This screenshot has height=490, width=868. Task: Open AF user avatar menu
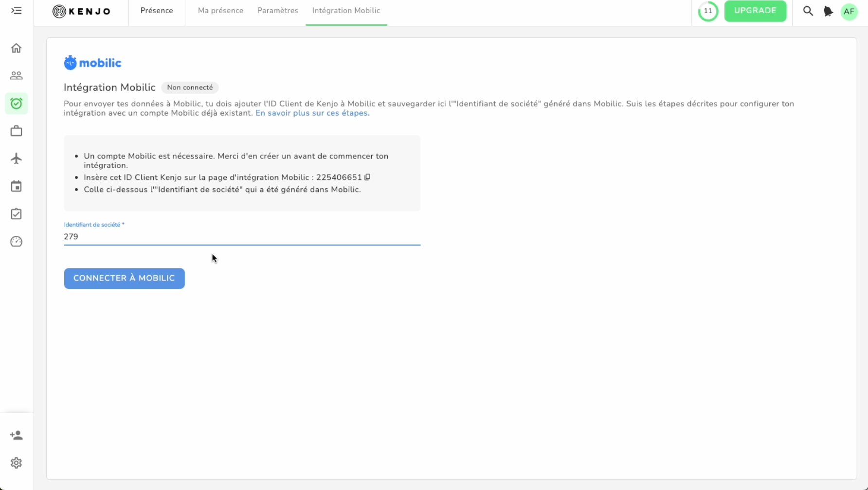tap(849, 11)
